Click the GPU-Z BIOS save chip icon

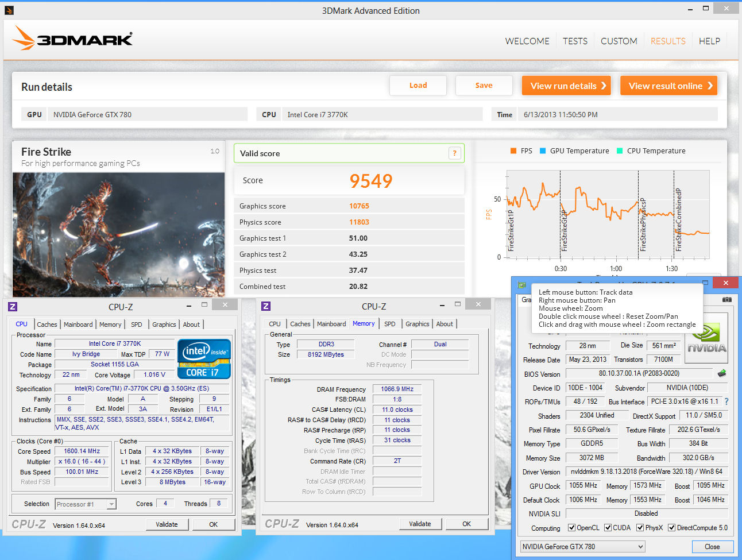click(722, 373)
